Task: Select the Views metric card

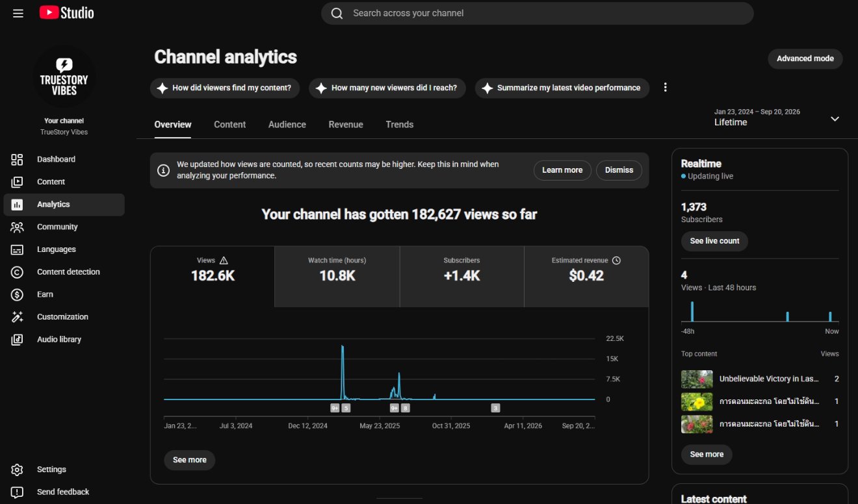Action: pos(213,277)
